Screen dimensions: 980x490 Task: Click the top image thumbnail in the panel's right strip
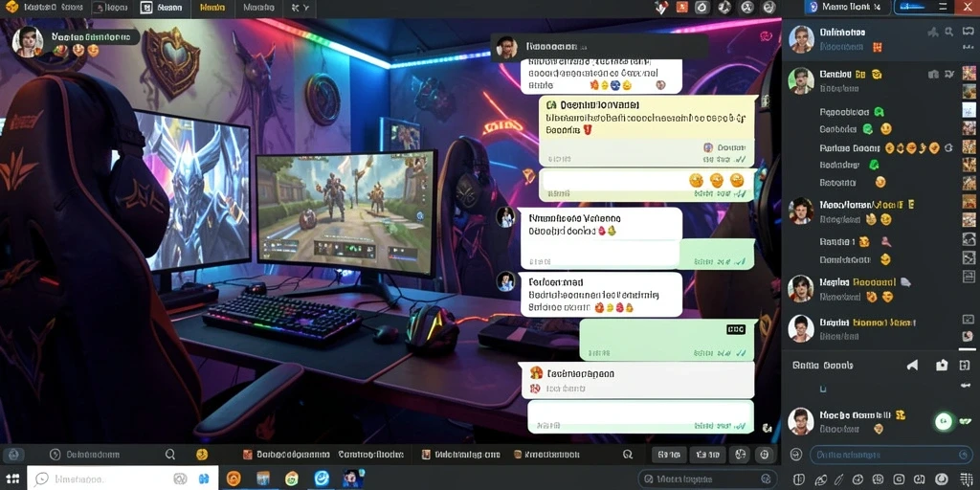click(x=969, y=73)
